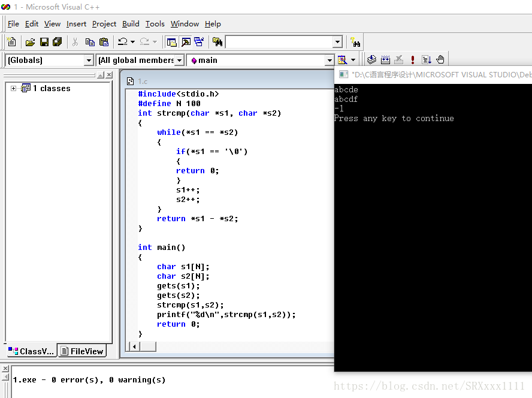Cut selection with scissors icon

(75, 42)
